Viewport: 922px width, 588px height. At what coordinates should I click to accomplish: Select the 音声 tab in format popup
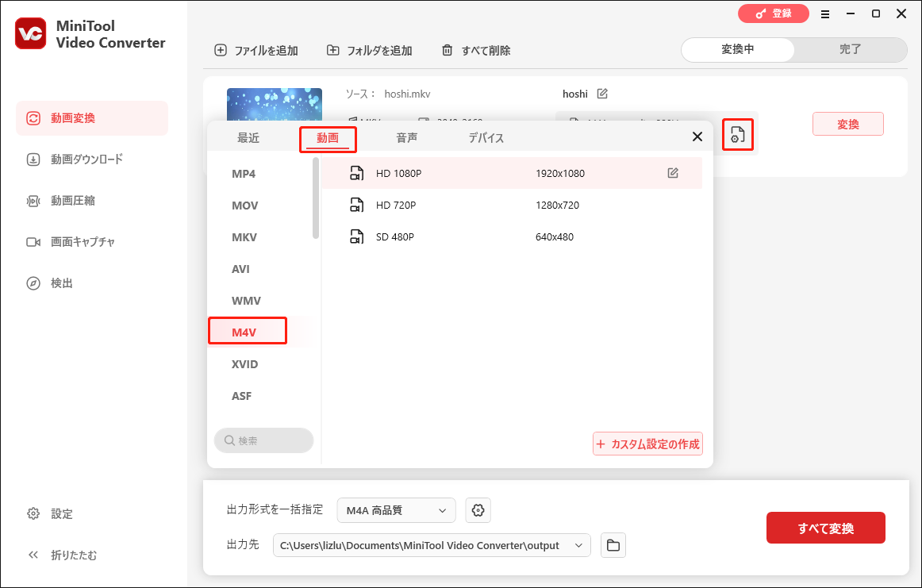(406, 138)
